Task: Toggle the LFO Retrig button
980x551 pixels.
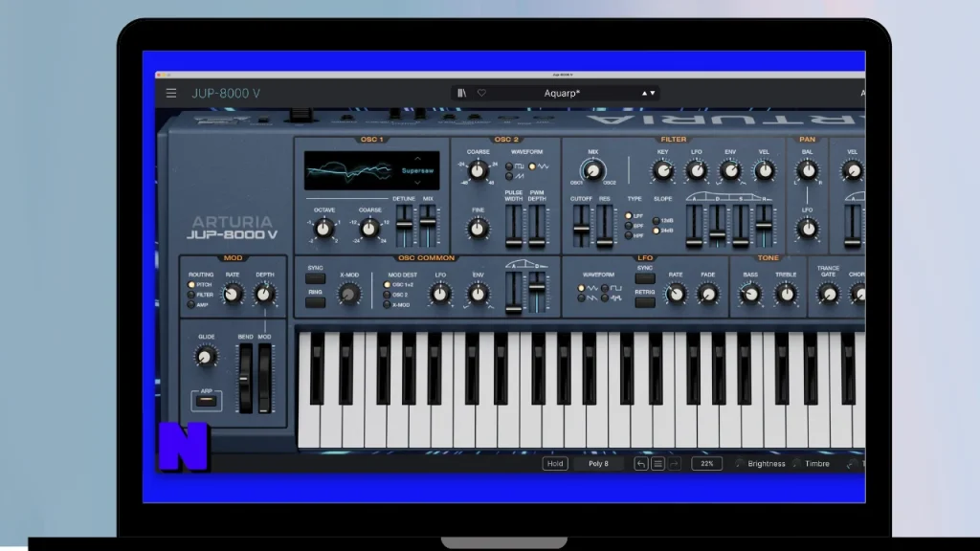Action: (x=644, y=302)
